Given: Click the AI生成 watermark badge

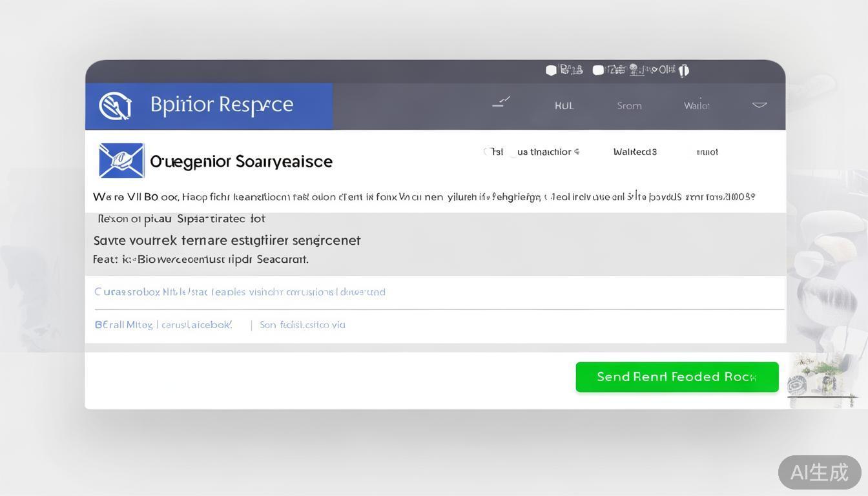Looking at the screenshot, I should [819, 472].
